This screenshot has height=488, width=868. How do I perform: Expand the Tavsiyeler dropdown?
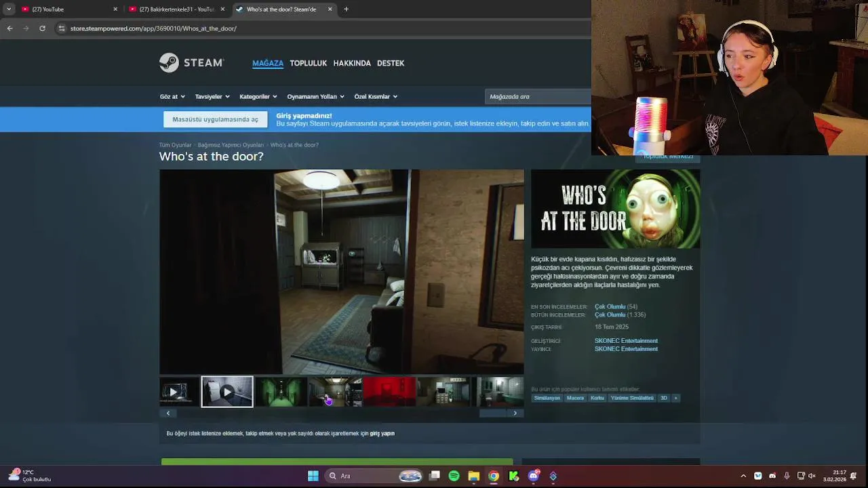click(x=212, y=96)
